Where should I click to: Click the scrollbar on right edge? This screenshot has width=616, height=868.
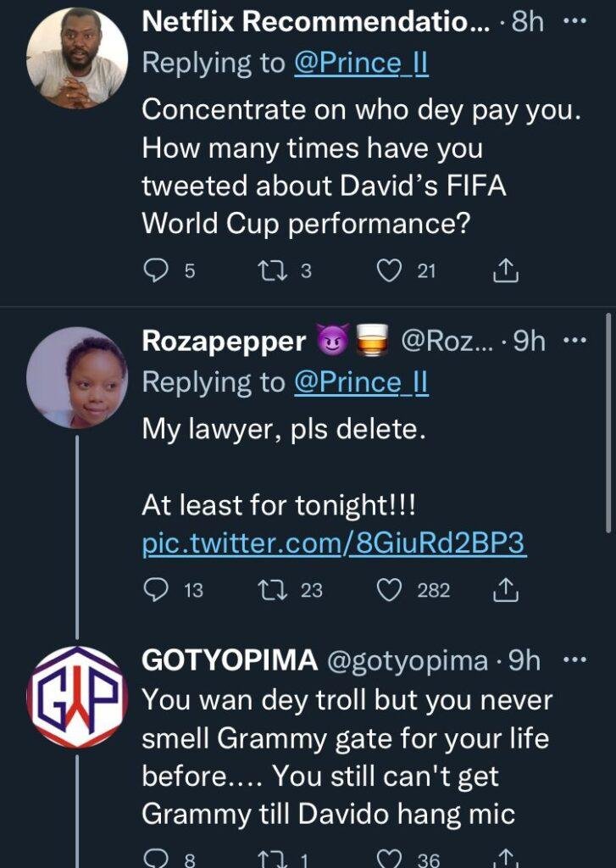coord(608,424)
